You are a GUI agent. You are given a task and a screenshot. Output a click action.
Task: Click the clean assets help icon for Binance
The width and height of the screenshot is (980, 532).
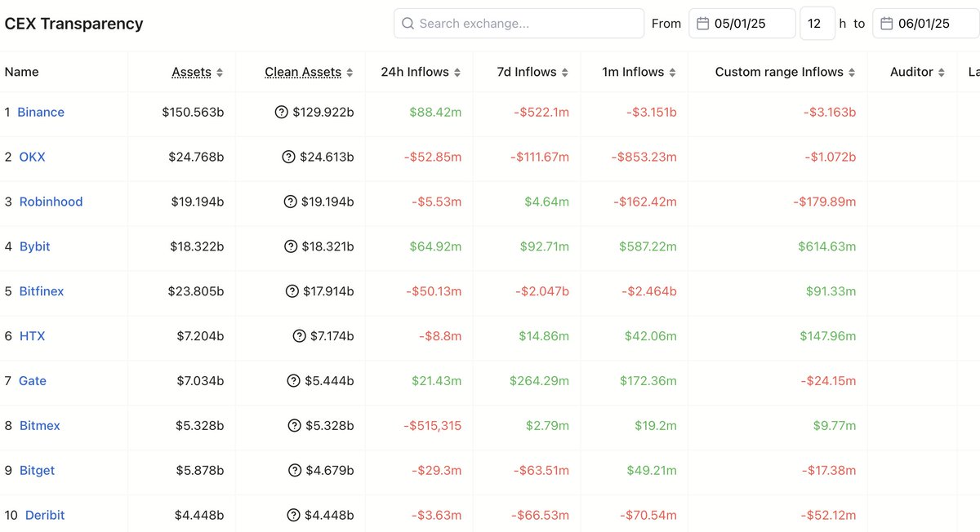coord(282,112)
